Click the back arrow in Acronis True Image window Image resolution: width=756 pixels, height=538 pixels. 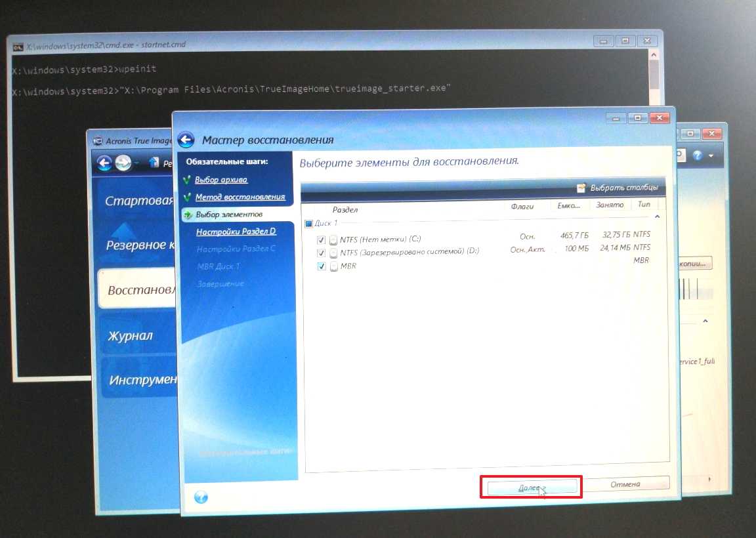coord(104,163)
